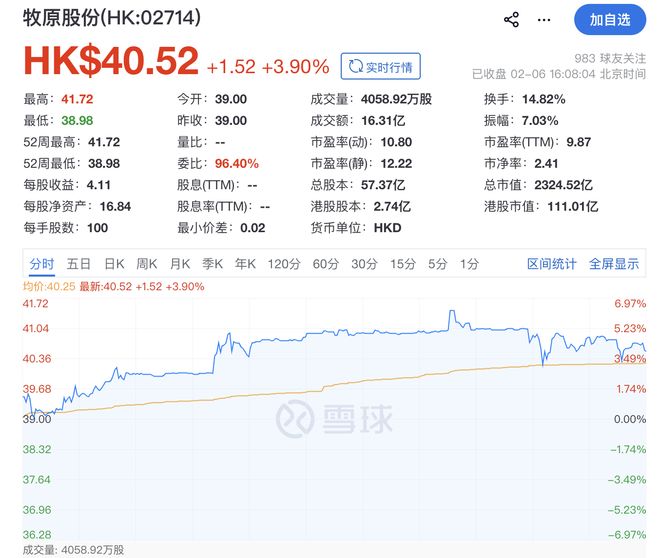Screen dimensions: 660x558
Task: Click the 已收盘 02-06 16:08:04 timestamp
Action: click(559, 74)
